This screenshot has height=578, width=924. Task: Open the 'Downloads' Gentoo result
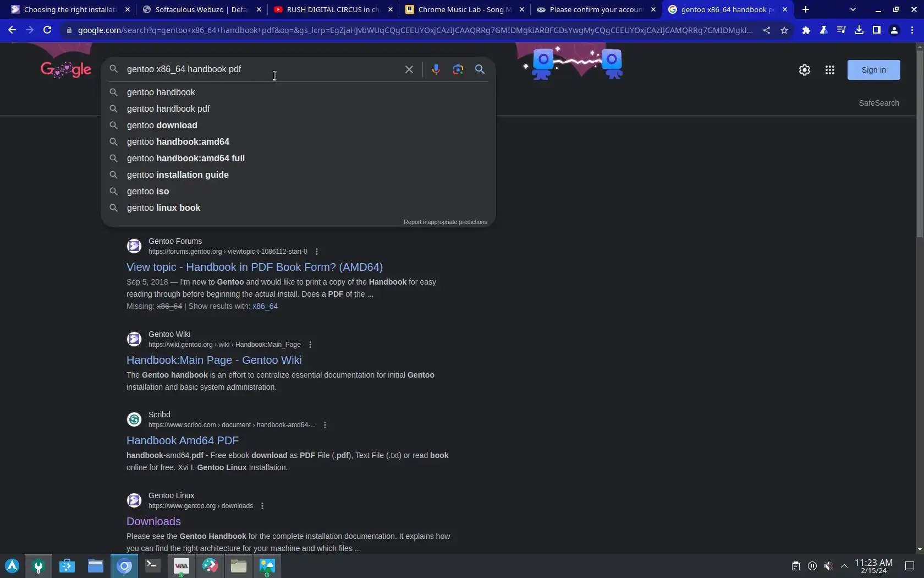[153, 521]
